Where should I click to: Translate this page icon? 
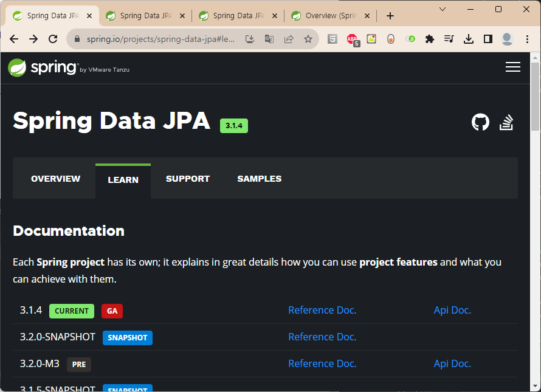269,39
